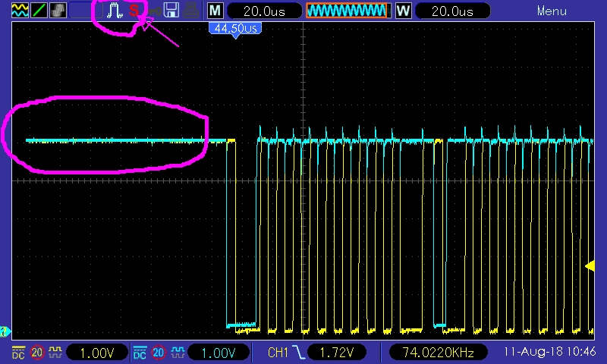Click the M main timebase label
The image size is (607, 364).
click(215, 11)
